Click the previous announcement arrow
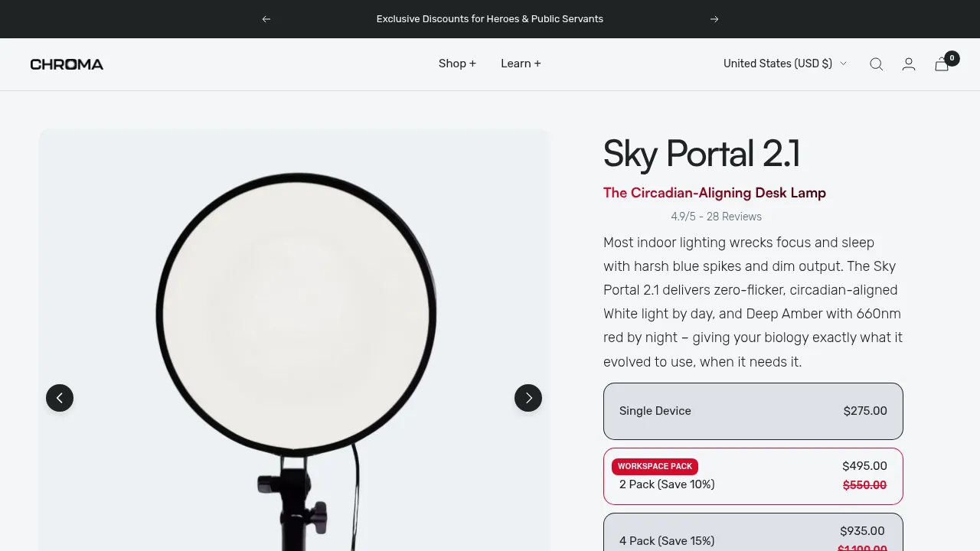Screen dimensions: 980x551 pyautogui.click(x=266, y=19)
